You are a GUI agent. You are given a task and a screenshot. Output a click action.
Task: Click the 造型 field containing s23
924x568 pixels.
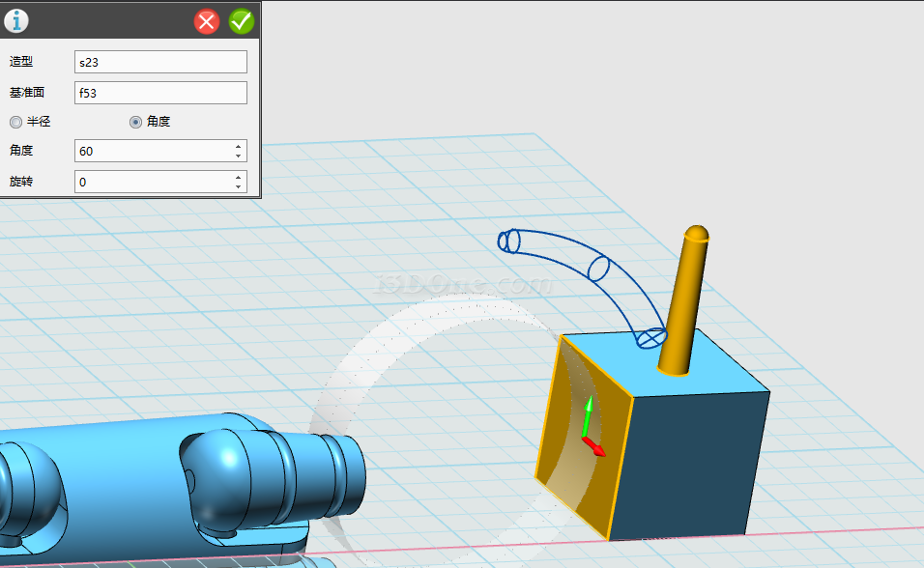tap(160, 62)
